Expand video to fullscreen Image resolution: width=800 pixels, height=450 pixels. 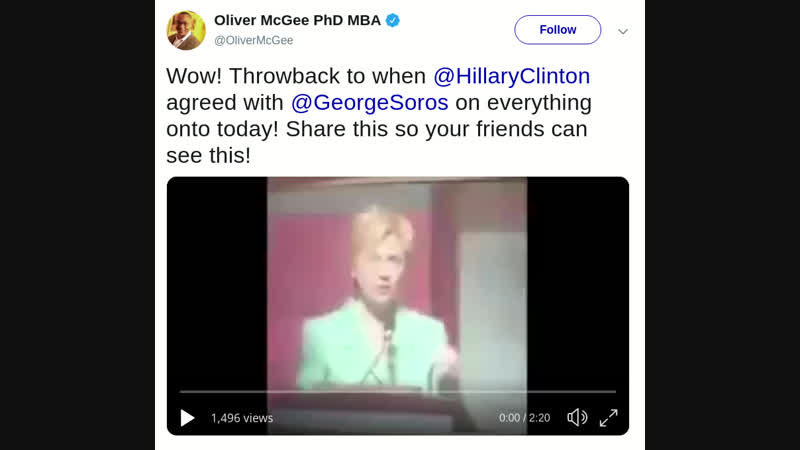[609, 418]
